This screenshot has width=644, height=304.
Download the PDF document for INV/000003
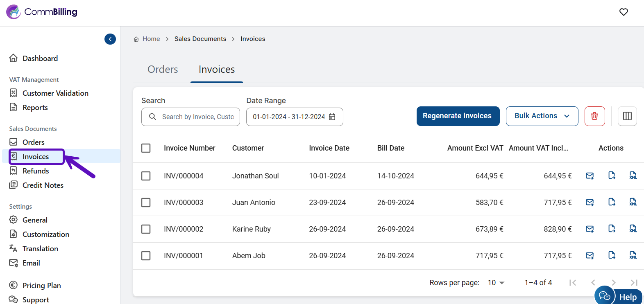pyautogui.click(x=612, y=202)
